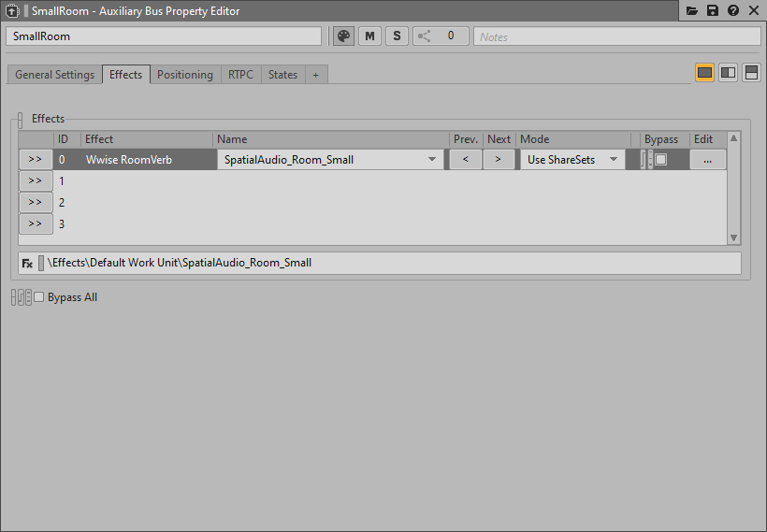Click the Edit ellipsis button for RoomVerb
767x532 pixels.
click(x=707, y=160)
